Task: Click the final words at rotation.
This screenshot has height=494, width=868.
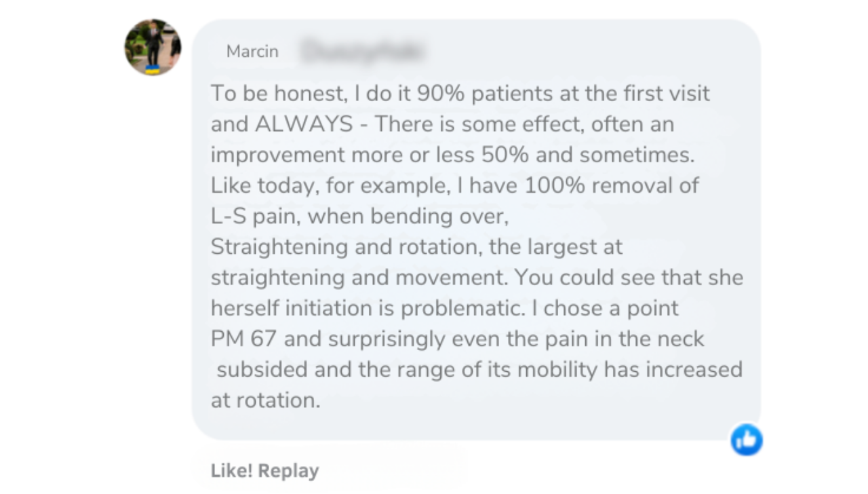Action: (x=265, y=400)
